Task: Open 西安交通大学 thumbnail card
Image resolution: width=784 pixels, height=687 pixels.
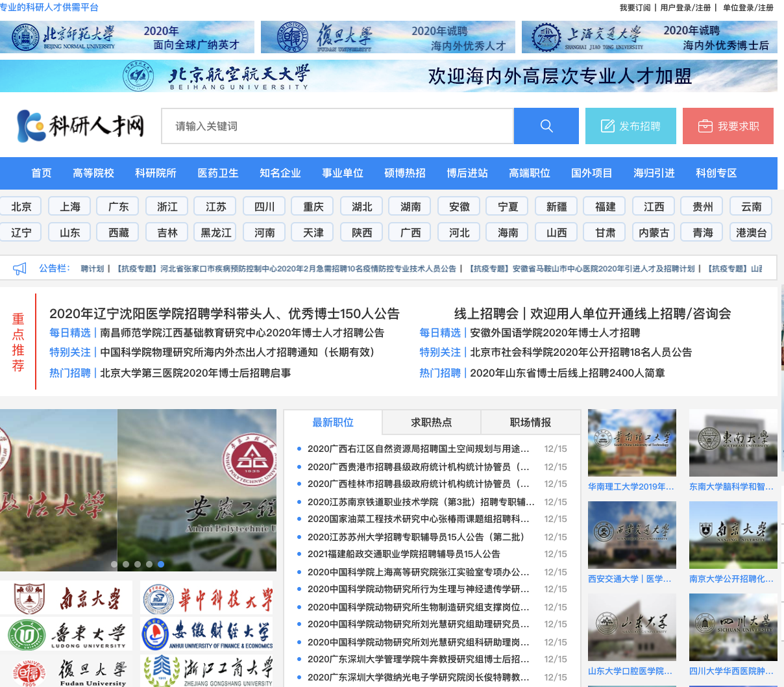Action: point(632,535)
